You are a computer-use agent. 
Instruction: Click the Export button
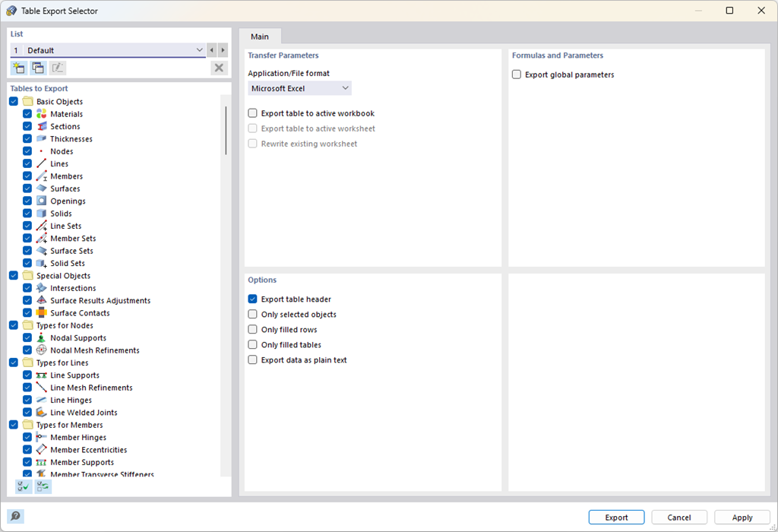[x=616, y=517]
